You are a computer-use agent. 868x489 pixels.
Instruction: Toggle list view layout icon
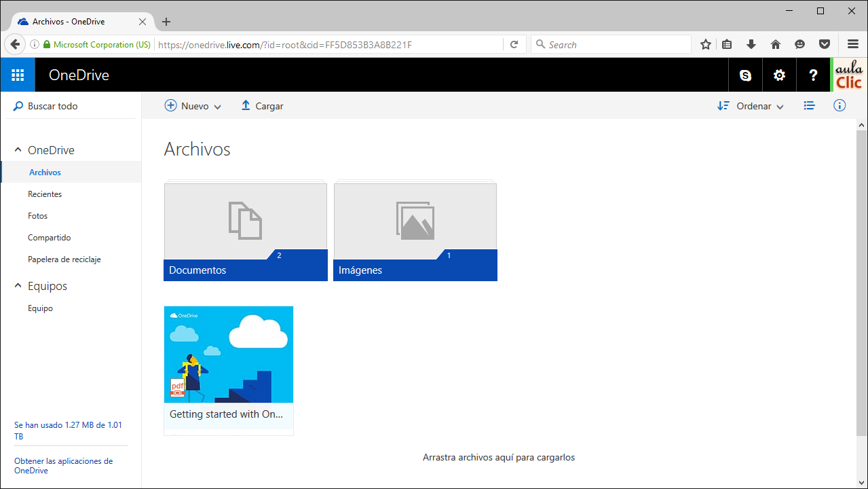[809, 106]
